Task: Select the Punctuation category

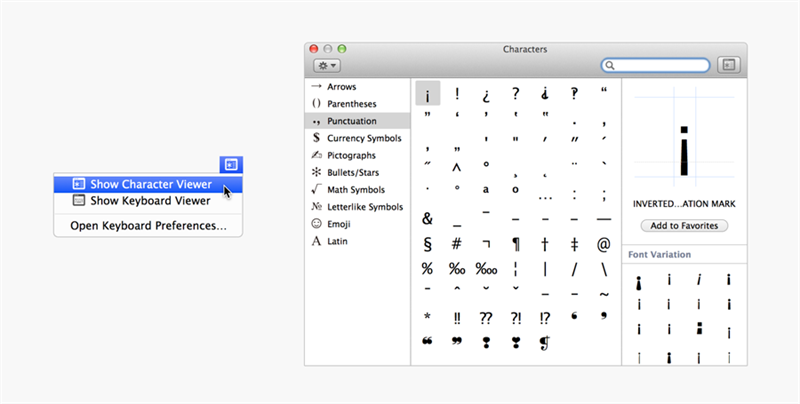Action: coord(357,121)
